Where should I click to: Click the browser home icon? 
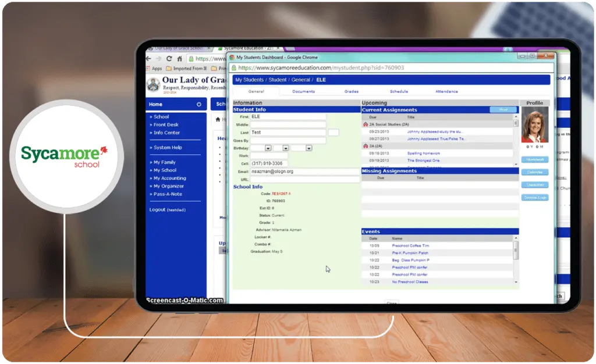click(179, 59)
